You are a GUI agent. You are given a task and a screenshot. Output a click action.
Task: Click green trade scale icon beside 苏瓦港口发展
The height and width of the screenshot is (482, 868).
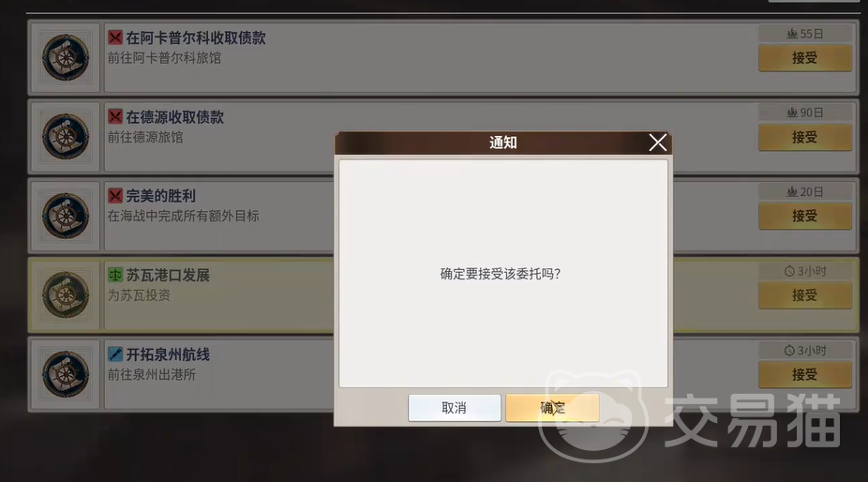click(115, 275)
